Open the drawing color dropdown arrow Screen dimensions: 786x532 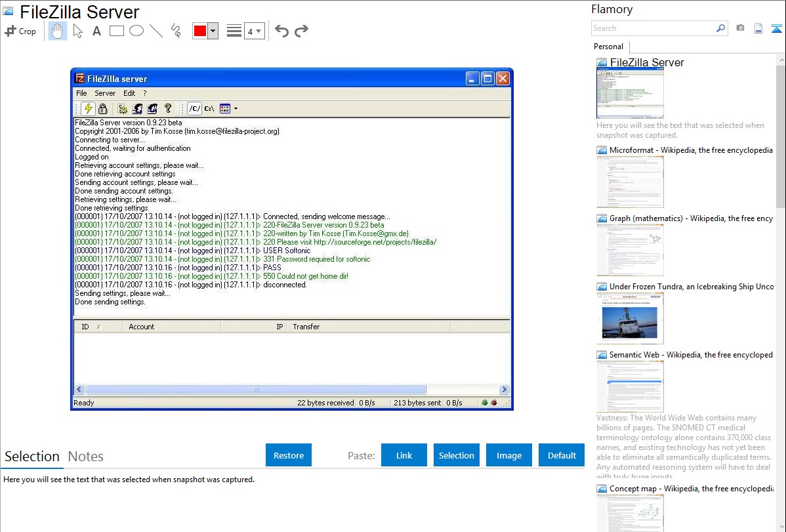point(213,31)
